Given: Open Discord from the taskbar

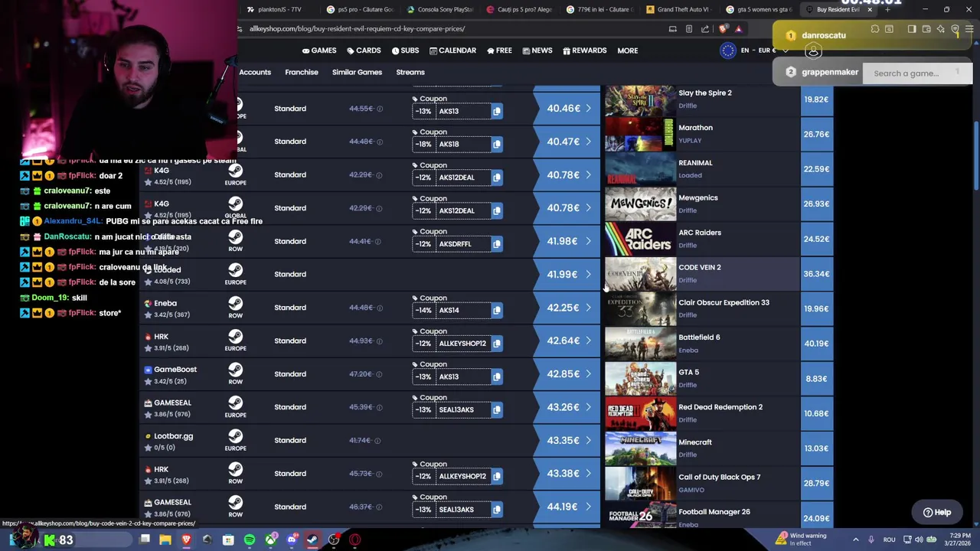Looking at the screenshot, I should click(x=292, y=540).
